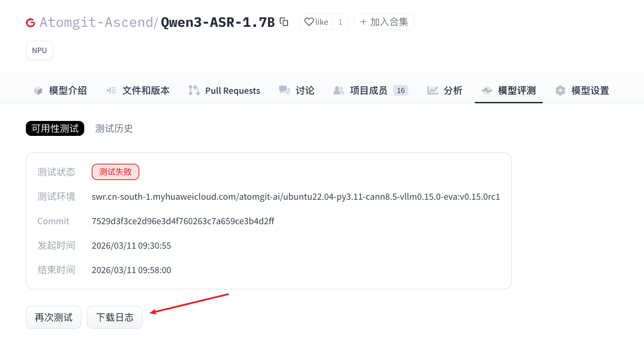The height and width of the screenshot is (356, 644).
Task: Copy the model name with copy icon
Action: [284, 22]
